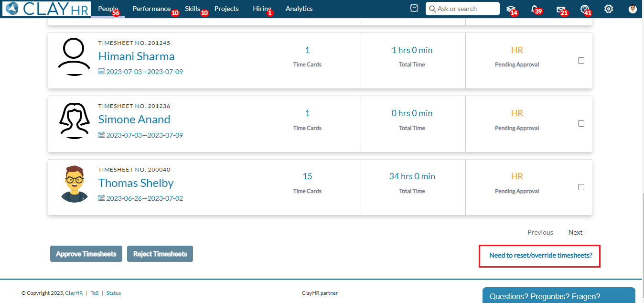The height and width of the screenshot is (303, 644).
Task: Click Simone Anand's '0 hrs 0 min' total
Action: click(x=412, y=113)
